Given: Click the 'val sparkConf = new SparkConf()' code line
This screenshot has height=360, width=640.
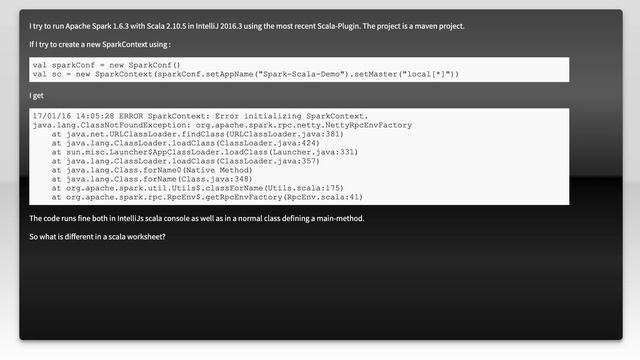Looking at the screenshot, I should coord(107,65).
